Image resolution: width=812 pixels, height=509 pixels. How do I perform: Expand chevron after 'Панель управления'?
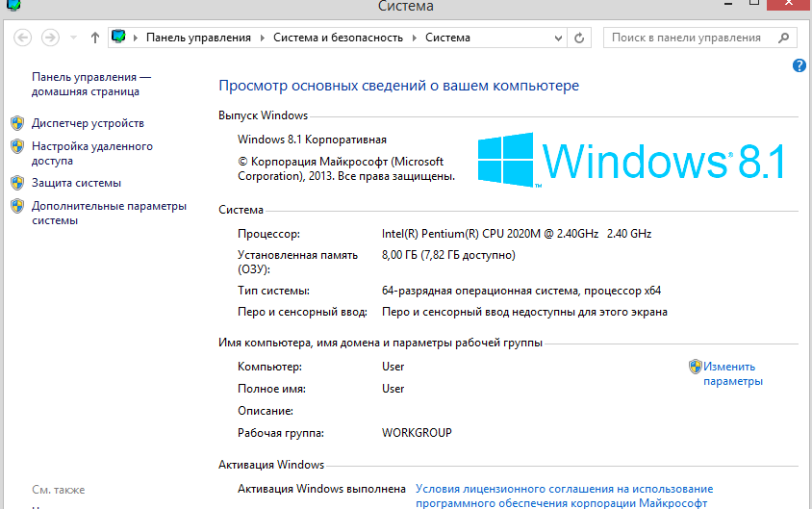pyautogui.click(x=263, y=38)
